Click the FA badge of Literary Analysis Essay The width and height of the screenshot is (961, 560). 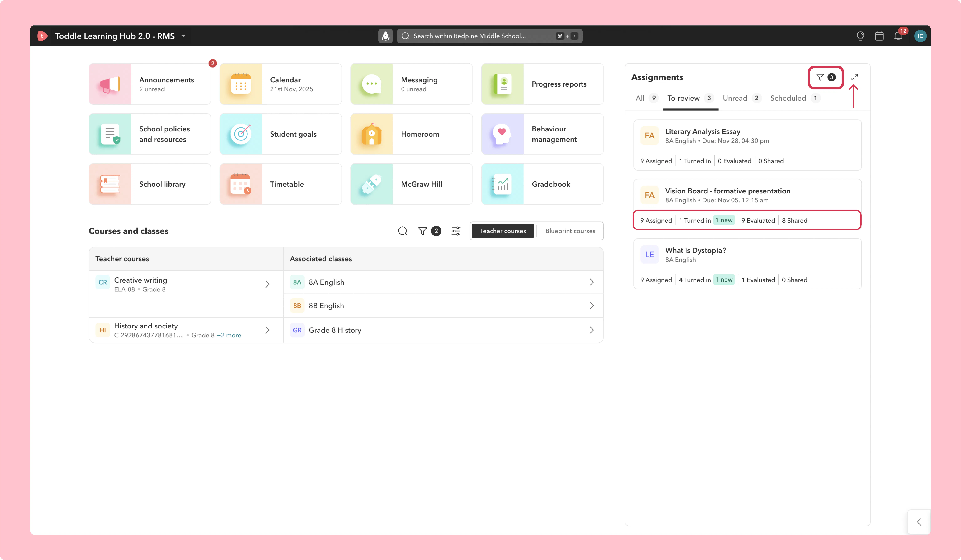(649, 135)
